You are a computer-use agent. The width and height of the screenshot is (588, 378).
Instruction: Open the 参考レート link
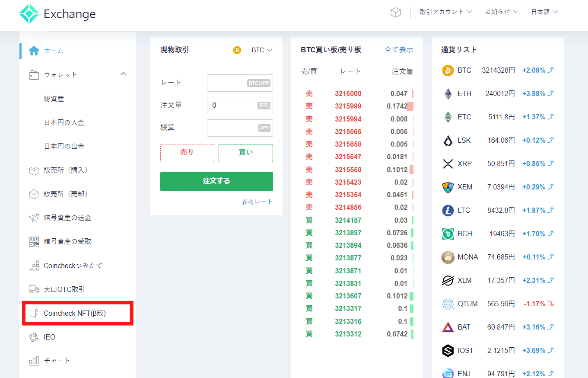coord(257,202)
